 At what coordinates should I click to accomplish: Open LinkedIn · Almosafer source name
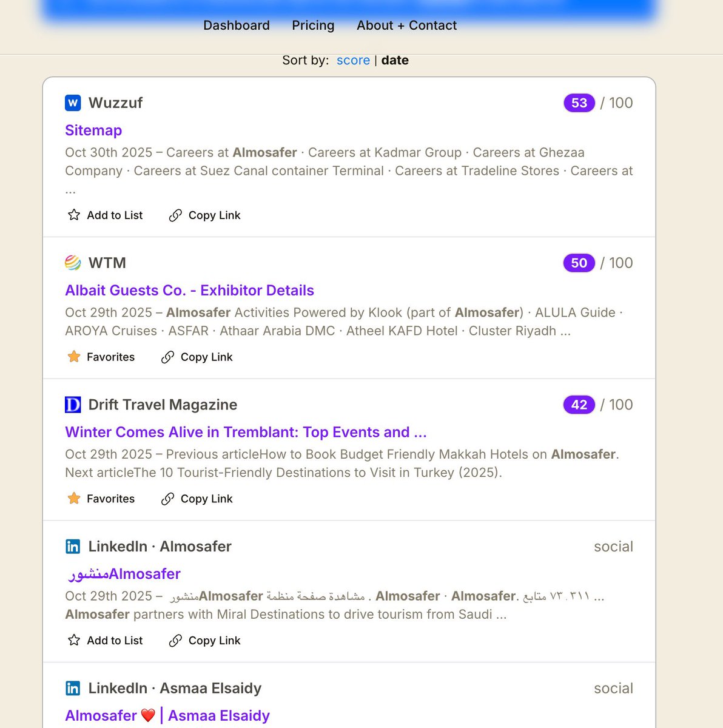(160, 547)
